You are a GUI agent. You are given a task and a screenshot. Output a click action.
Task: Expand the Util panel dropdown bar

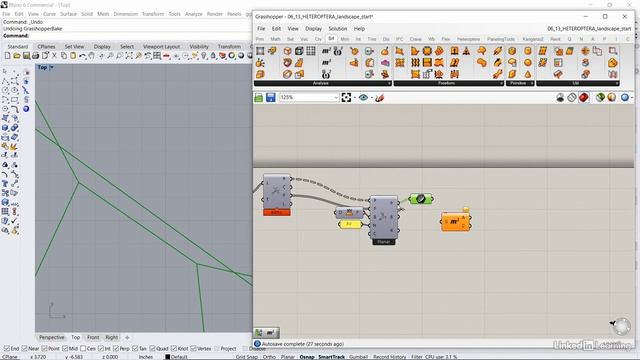[x=578, y=83]
